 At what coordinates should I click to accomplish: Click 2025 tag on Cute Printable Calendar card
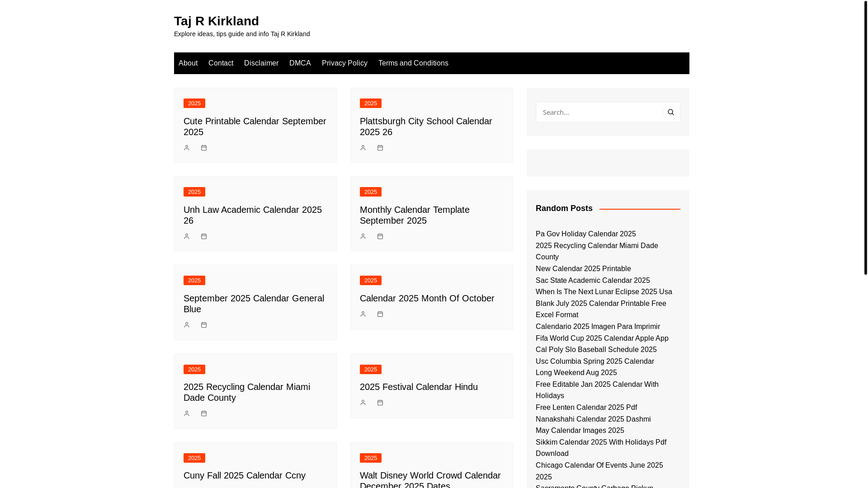click(x=194, y=103)
